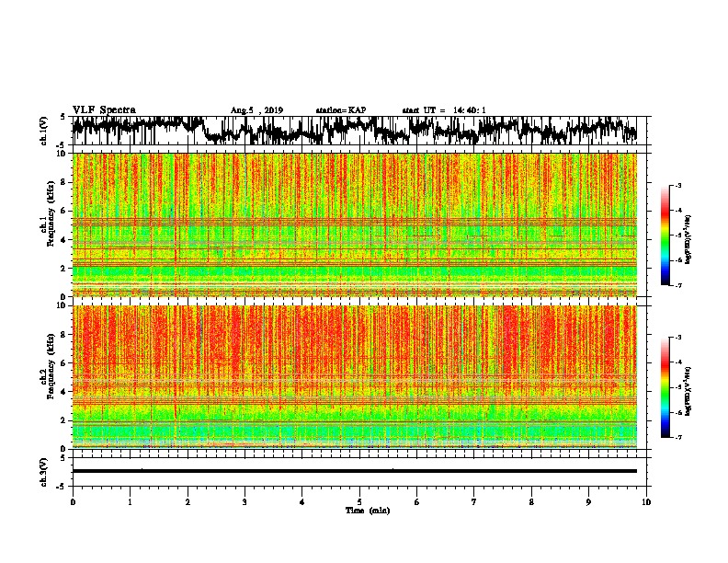
Task: Click the log(PSD) label beside ch.1 colorbar
Action: click(688, 240)
